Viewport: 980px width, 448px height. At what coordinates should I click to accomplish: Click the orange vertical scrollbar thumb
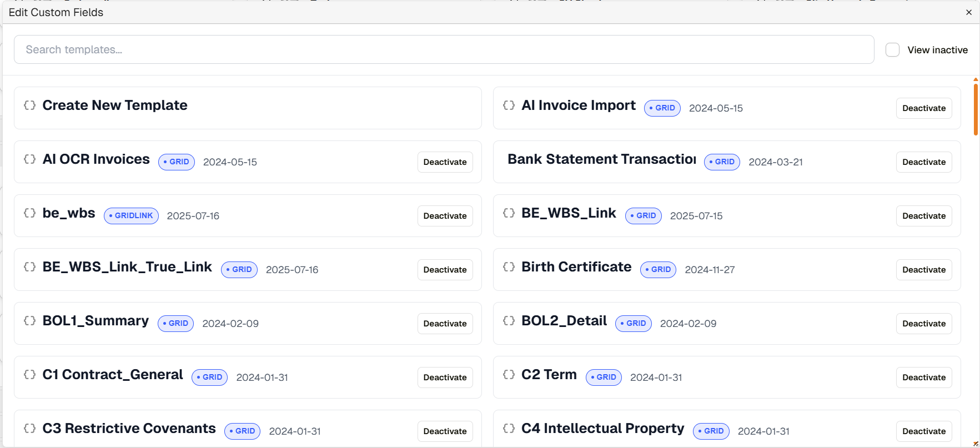click(976, 109)
